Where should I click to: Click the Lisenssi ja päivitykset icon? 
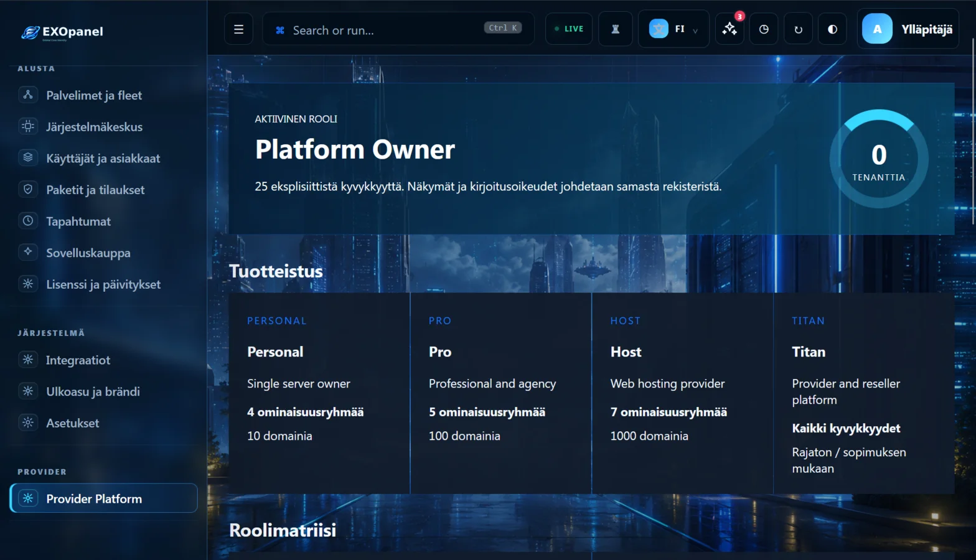(28, 284)
